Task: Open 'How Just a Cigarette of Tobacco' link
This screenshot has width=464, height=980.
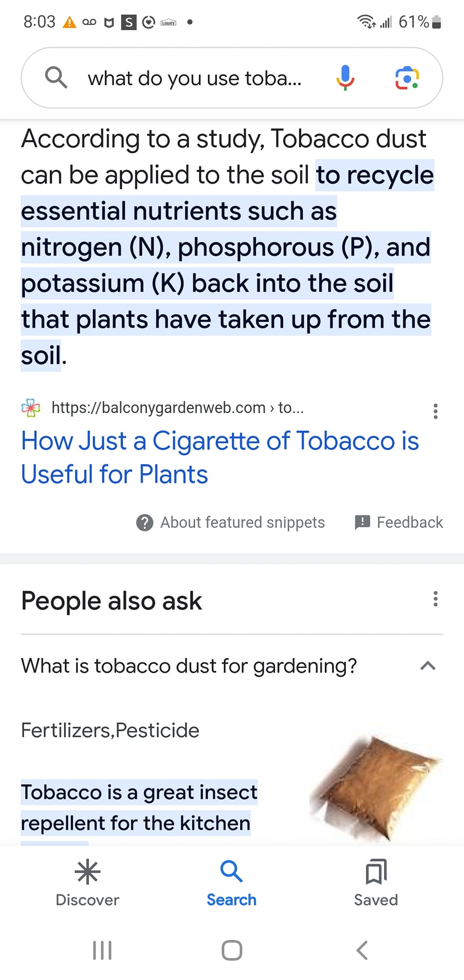Action: [220, 457]
